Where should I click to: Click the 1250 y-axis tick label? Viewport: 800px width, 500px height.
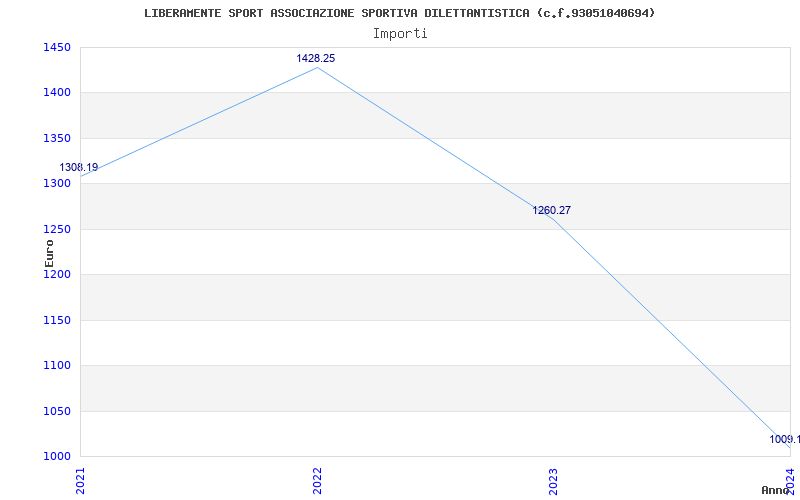(x=57, y=229)
